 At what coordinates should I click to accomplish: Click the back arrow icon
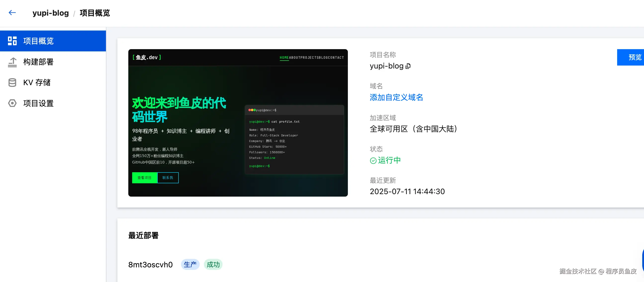(x=12, y=13)
